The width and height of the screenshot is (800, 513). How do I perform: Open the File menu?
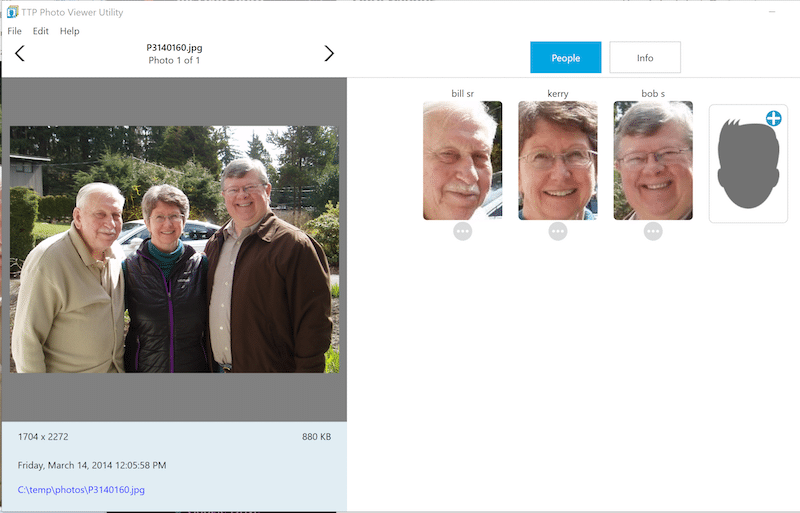(x=14, y=31)
